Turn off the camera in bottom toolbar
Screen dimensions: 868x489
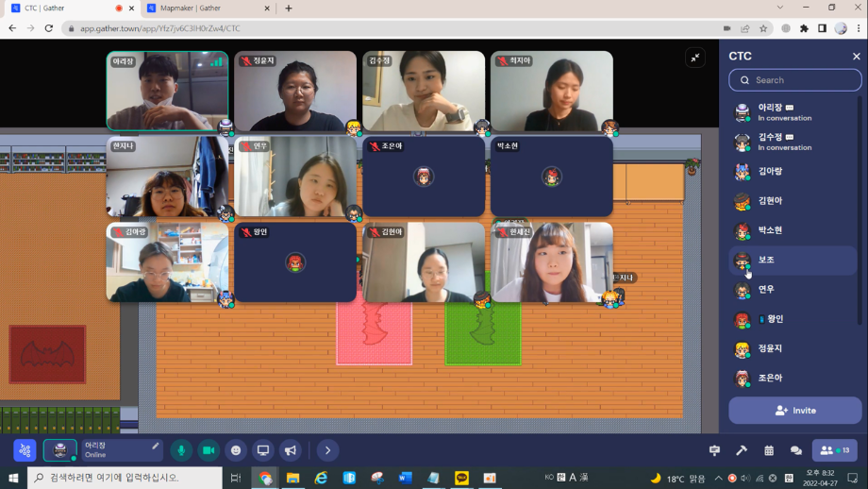(x=209, y=450)
